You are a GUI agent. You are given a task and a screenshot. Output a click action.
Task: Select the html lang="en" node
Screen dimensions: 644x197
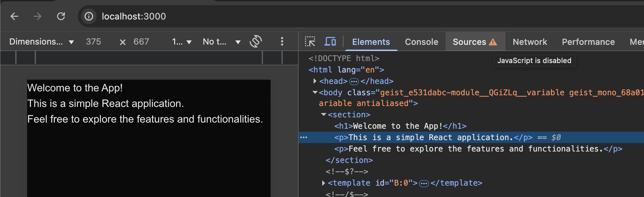click(x=346, y=70)
